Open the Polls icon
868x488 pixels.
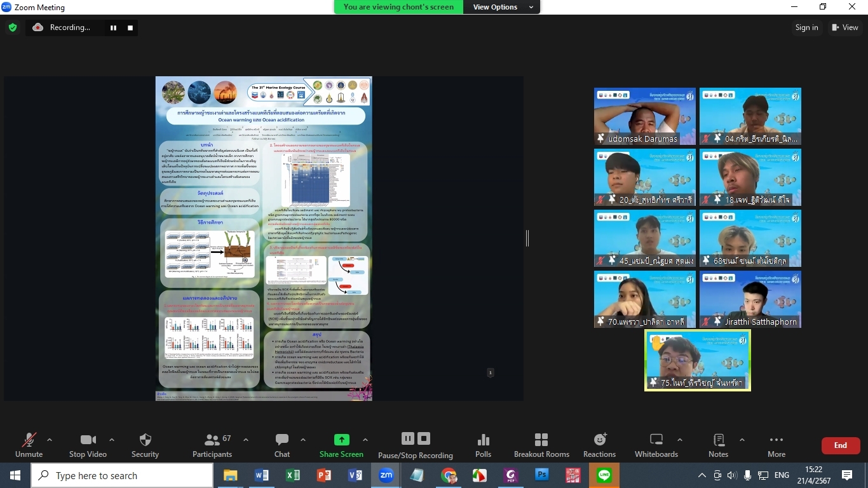(x=483, y=440)
